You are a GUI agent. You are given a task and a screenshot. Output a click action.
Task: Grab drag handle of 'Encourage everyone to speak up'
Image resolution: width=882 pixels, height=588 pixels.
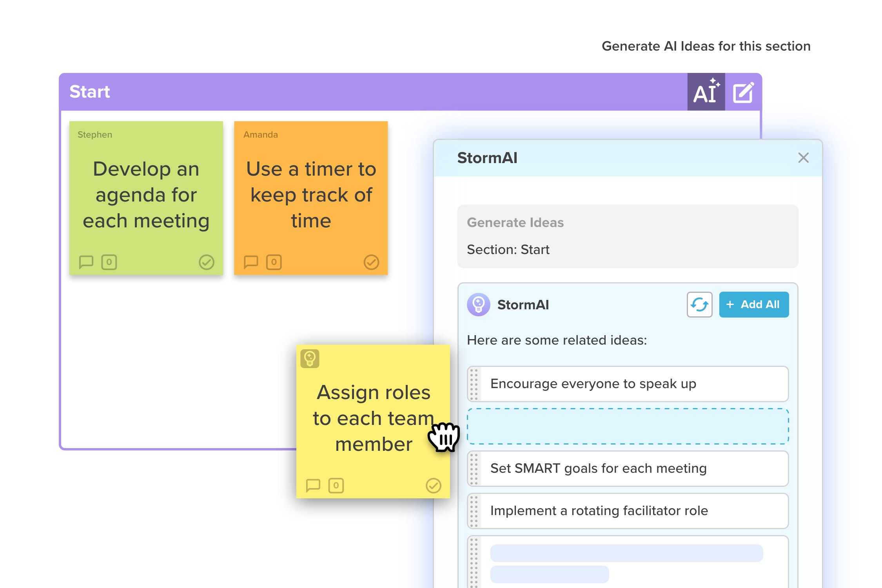pyautogui.click(x=474, y=384)
